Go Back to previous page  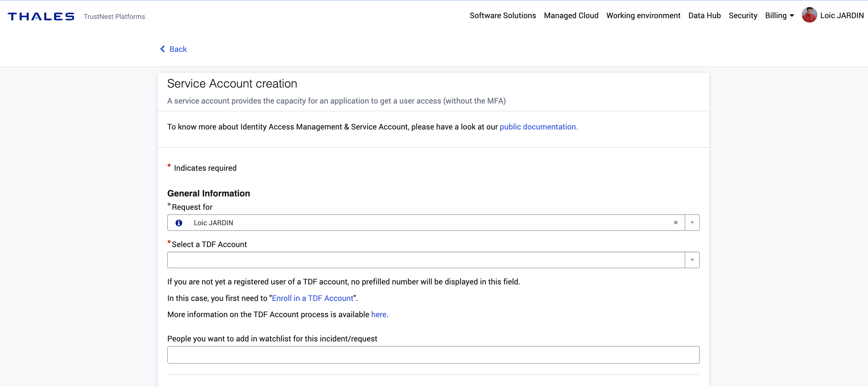tap(178, 49)
